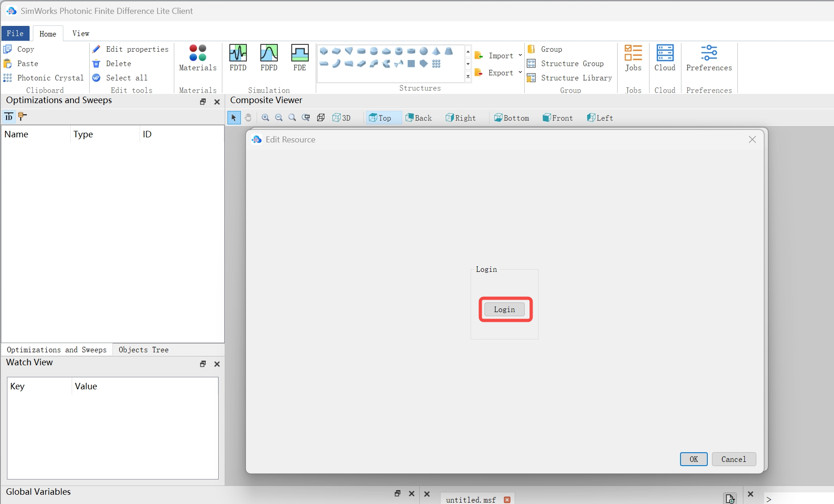Click the ID toggle icon in sweeps toolbar
This screenshot has height=504, width=834.
[9, 117]
